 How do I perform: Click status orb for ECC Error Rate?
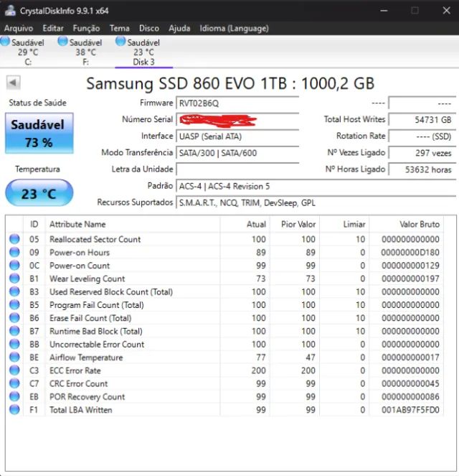point(14,370)
